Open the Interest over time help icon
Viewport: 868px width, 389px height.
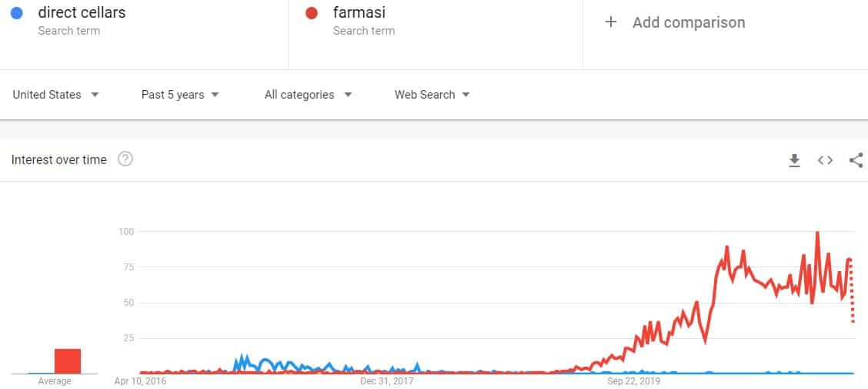(x=125, y=159)
